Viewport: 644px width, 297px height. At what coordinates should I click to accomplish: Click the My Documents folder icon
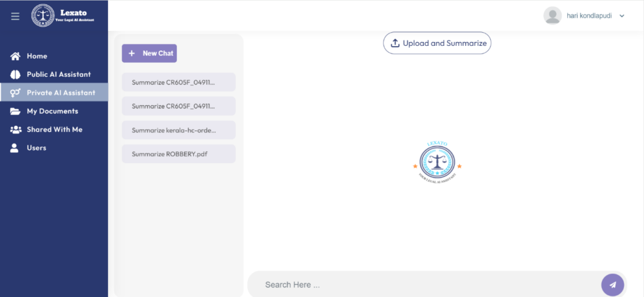[x=16, y=111]
